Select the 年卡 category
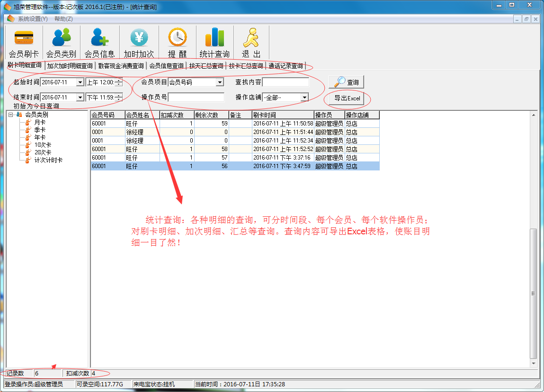 [x=40, y=138]
